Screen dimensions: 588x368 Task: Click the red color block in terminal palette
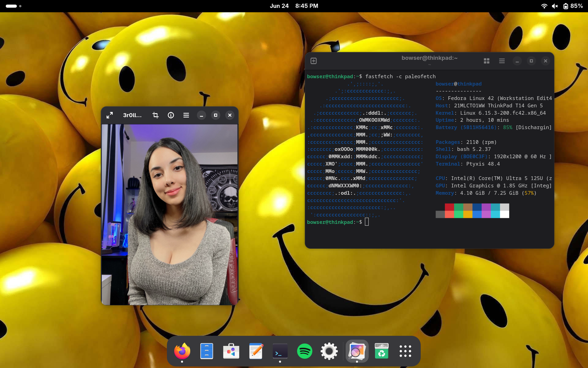coord(449,207)
